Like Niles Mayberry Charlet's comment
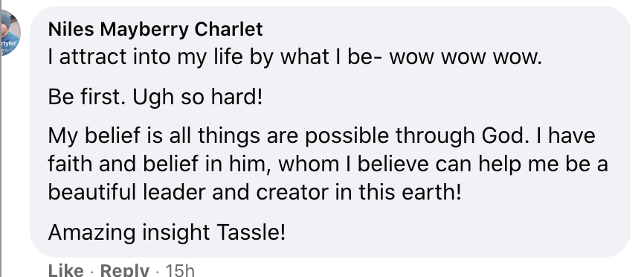 (x=65, y=270)
